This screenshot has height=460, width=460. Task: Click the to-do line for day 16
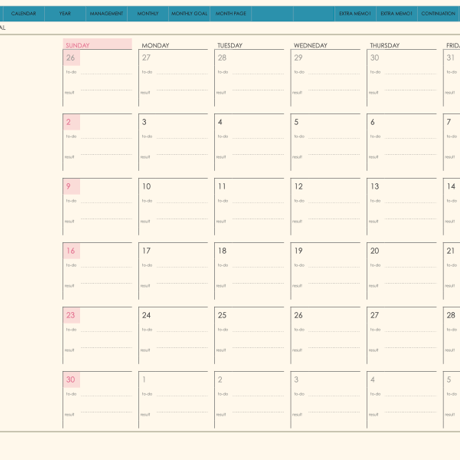106,267
